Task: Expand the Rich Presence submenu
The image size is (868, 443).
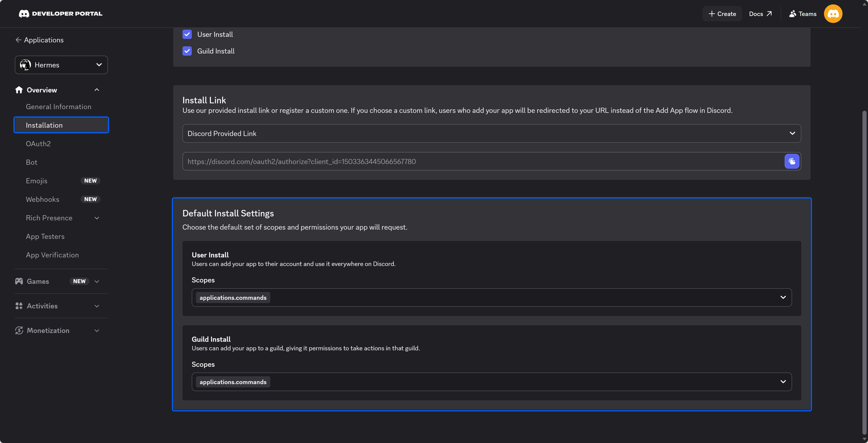Action: [x=97, y=218]
